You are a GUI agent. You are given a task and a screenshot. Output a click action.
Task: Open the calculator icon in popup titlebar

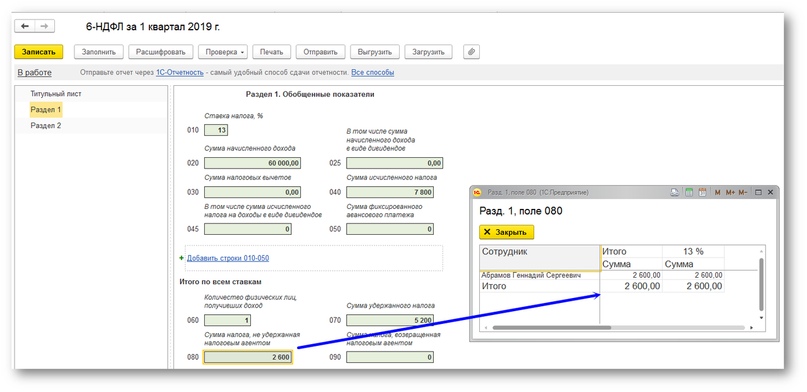[x=689, y=192]
